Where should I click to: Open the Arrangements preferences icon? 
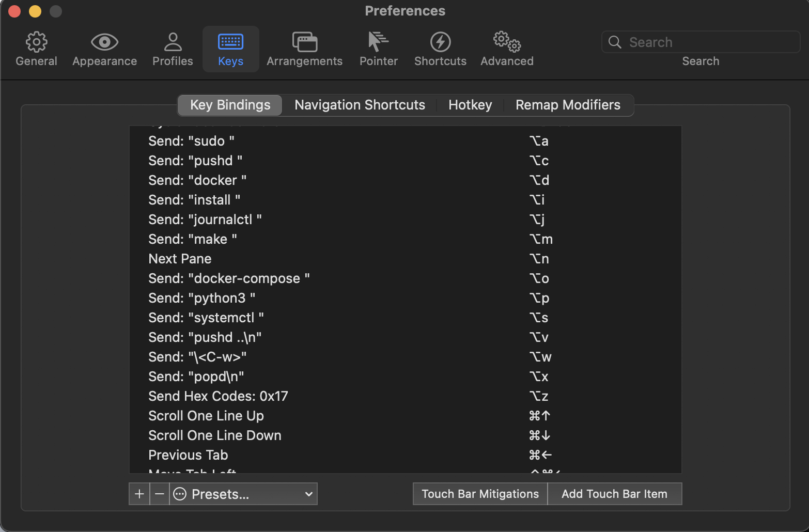pyautogui.click(x=304, y=48)
